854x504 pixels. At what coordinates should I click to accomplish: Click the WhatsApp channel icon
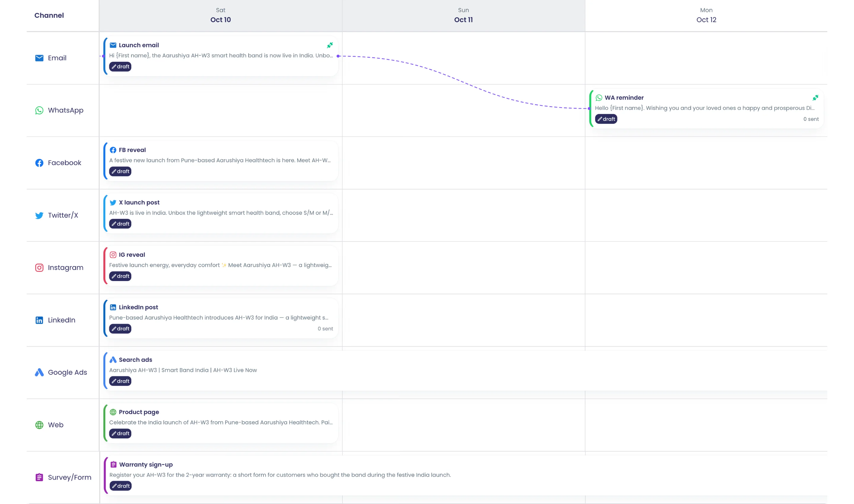pyautogui.click(x=39, y=110)
